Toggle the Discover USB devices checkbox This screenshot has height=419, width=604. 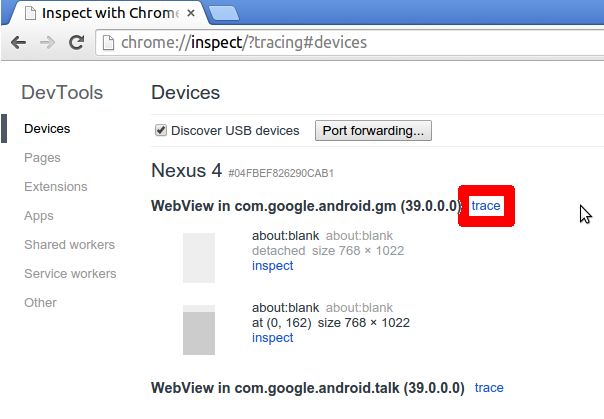tap(161, 130)
